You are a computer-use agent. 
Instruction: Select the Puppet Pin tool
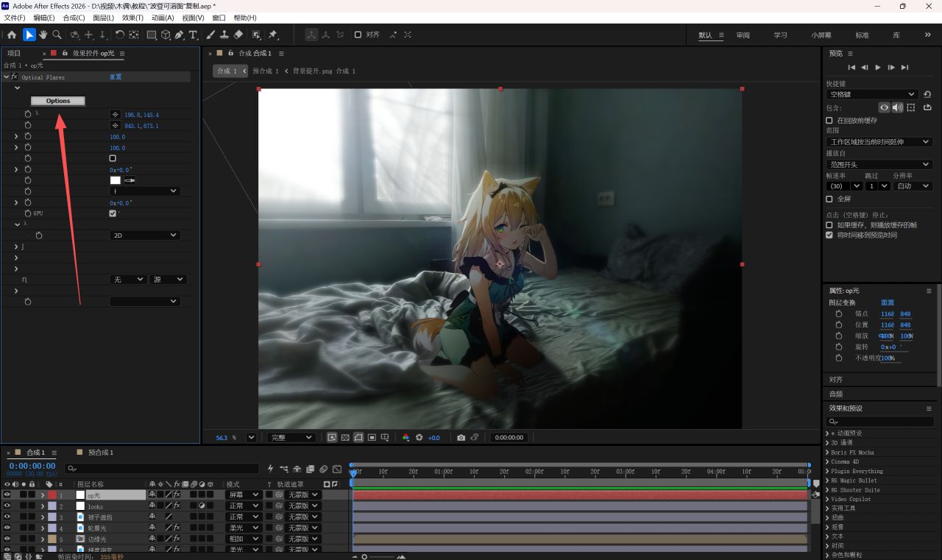pos(273,35)
